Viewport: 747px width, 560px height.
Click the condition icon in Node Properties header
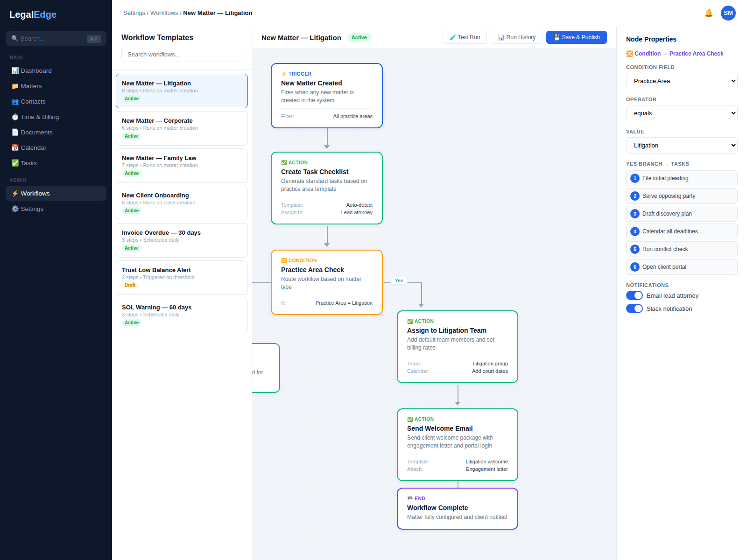point(629,54)
